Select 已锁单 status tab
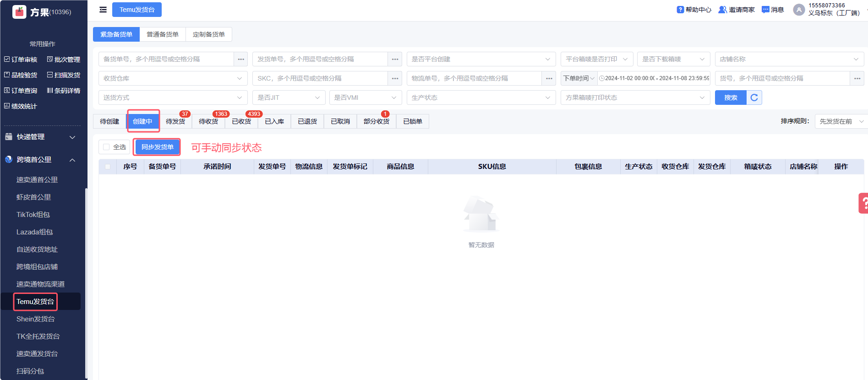Viewport: 868px width, 380px height. pos(413,121)
